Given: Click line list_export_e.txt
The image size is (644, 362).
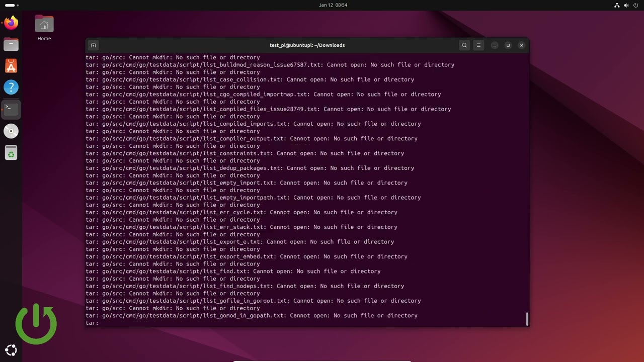Looking at the screenshot, I should [x=240, y=242].
